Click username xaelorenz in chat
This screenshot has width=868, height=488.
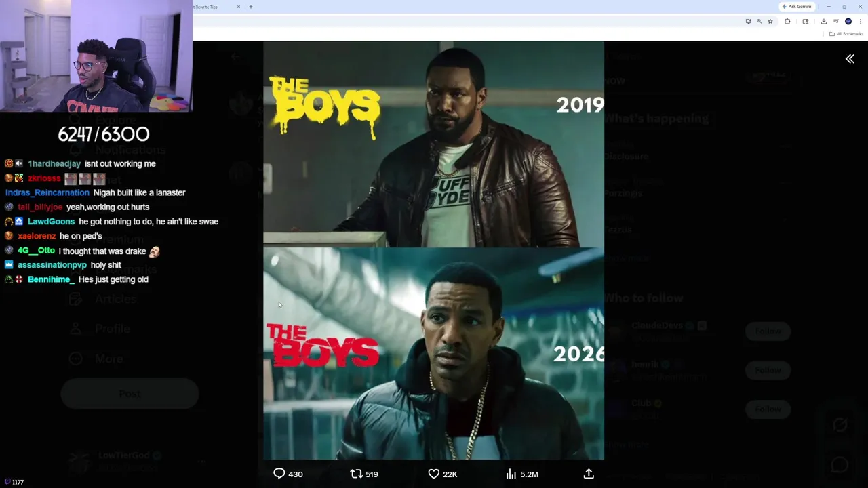[x=37, y=236]
